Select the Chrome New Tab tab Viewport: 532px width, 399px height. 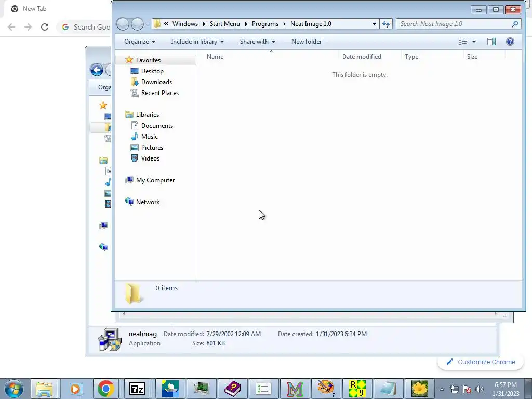34,9
